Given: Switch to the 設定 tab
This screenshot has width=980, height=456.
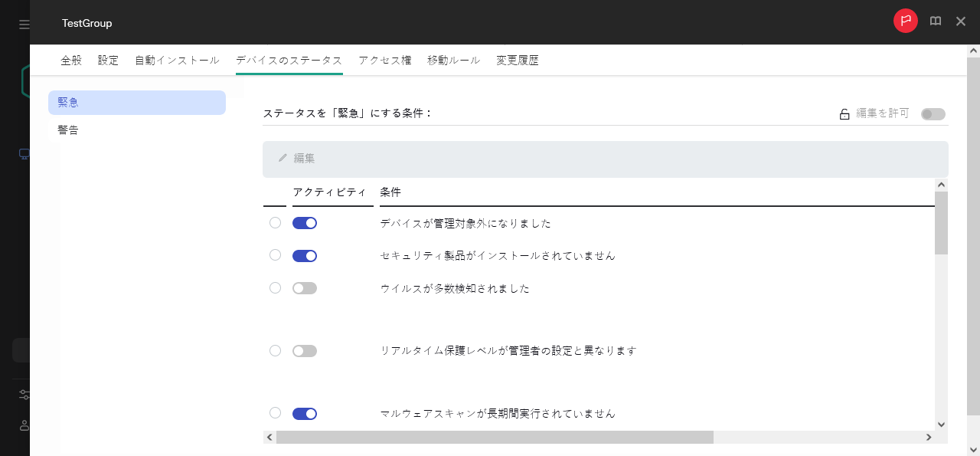Looking at the screenshot, I should (108, 60).
